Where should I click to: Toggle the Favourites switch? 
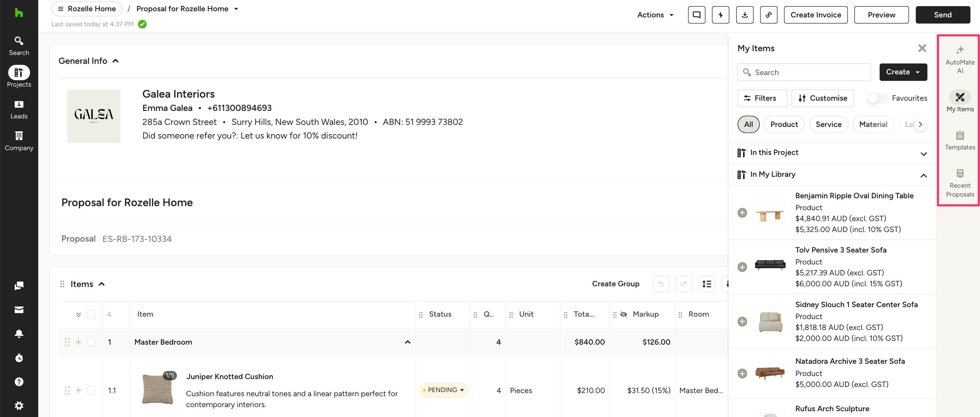pyautogui.click(x=877, y=98)
